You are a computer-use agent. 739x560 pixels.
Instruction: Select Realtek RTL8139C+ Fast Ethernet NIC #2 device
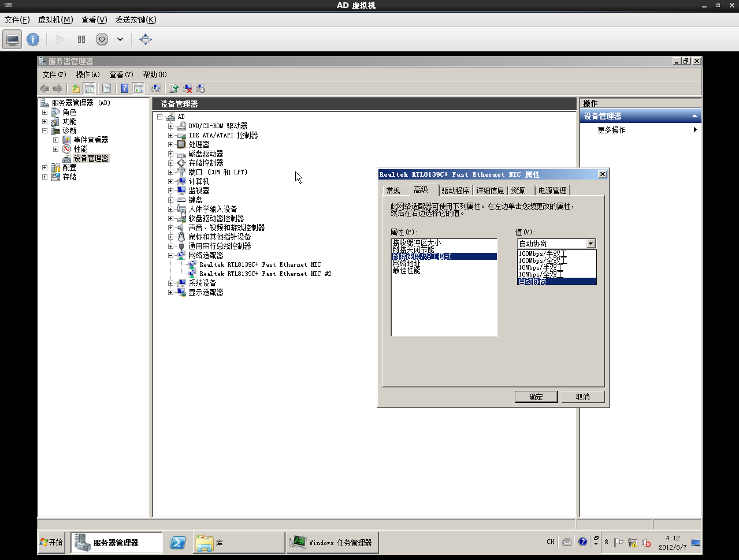[265, 274]
